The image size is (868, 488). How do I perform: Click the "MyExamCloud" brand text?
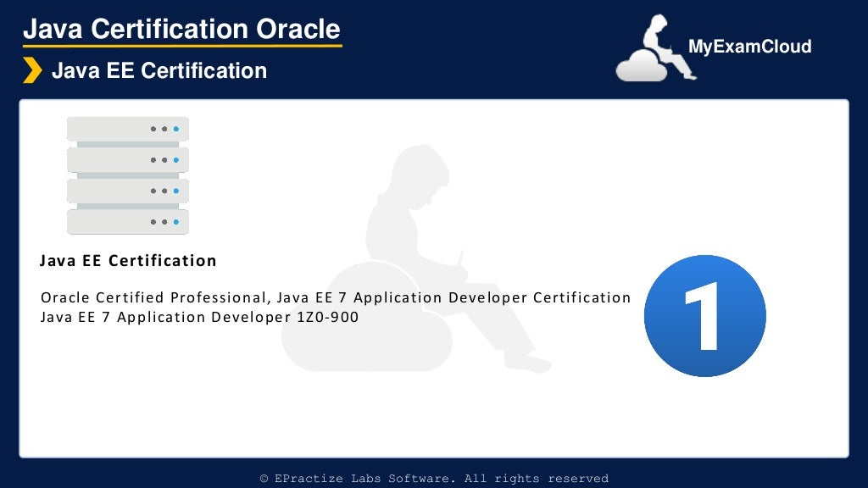(x=749, y=47)
